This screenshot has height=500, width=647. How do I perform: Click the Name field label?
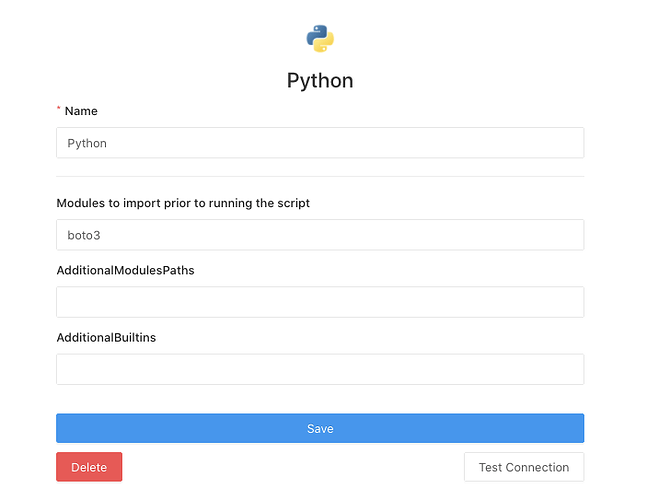click(81, 111)
